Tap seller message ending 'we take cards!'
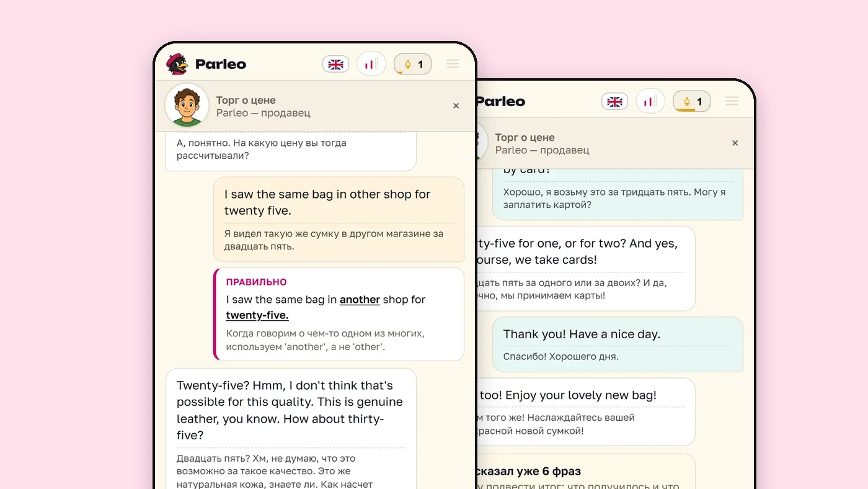This screenshot has width=868, height=489. (x=577, y=251)
